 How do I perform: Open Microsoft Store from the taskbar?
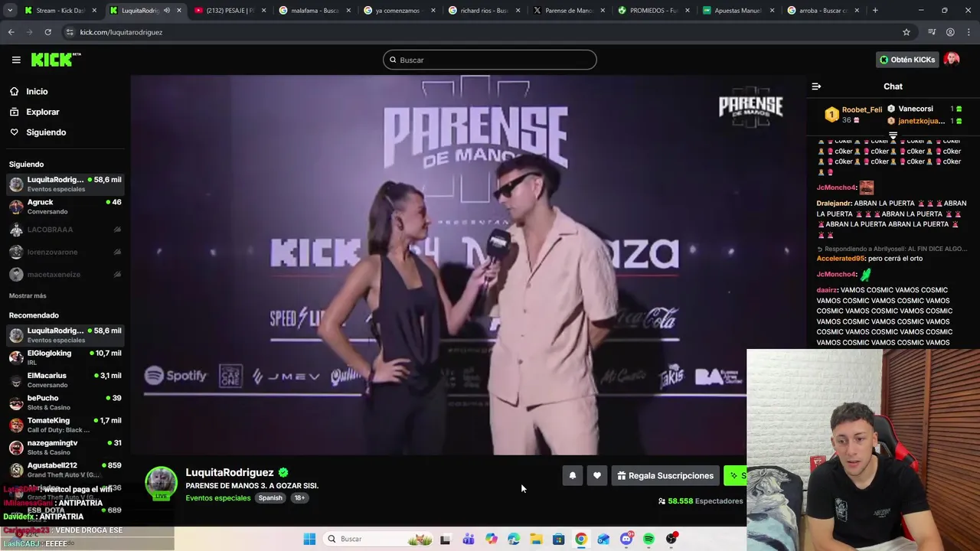point(559,539)
